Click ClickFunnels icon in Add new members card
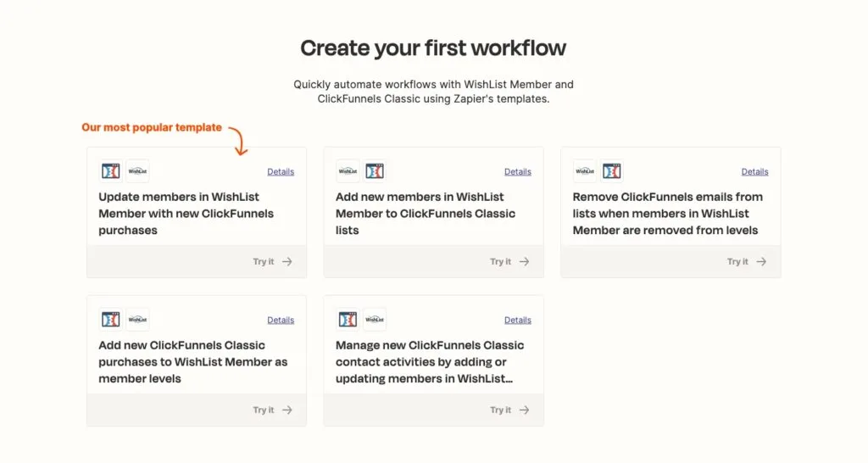This screenshot has height=463, width=868. (x=375, y=171)
